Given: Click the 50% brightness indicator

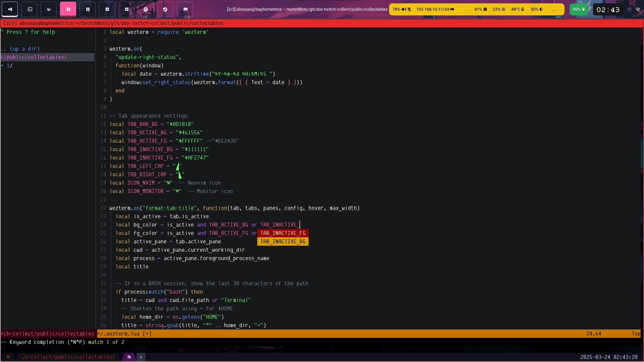Looking at the screenshot, I should 537,9.
